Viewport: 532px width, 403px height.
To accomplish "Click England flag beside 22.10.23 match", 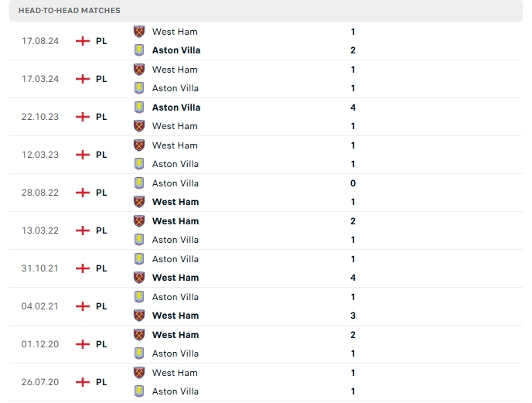I will tap(83, 117).
